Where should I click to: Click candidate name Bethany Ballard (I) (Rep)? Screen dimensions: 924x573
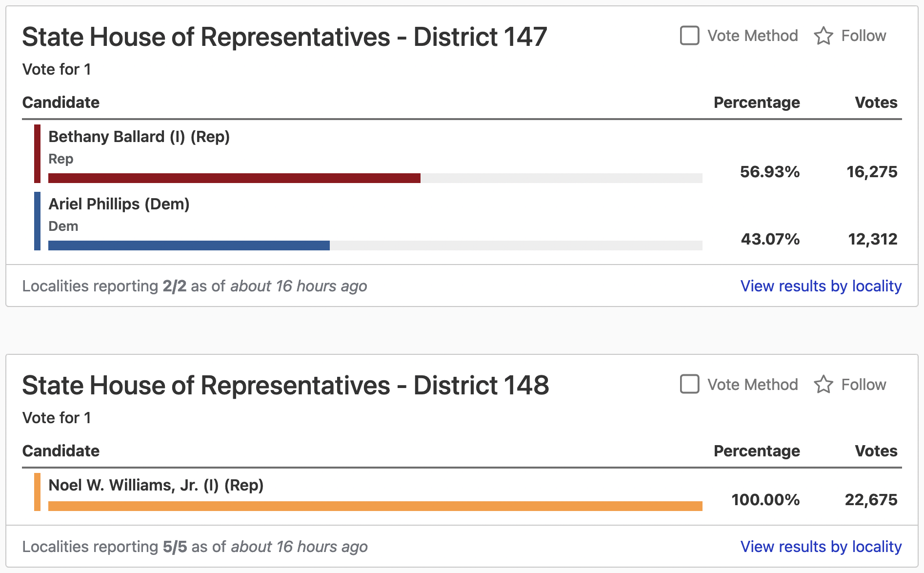[x=139, y=137]
